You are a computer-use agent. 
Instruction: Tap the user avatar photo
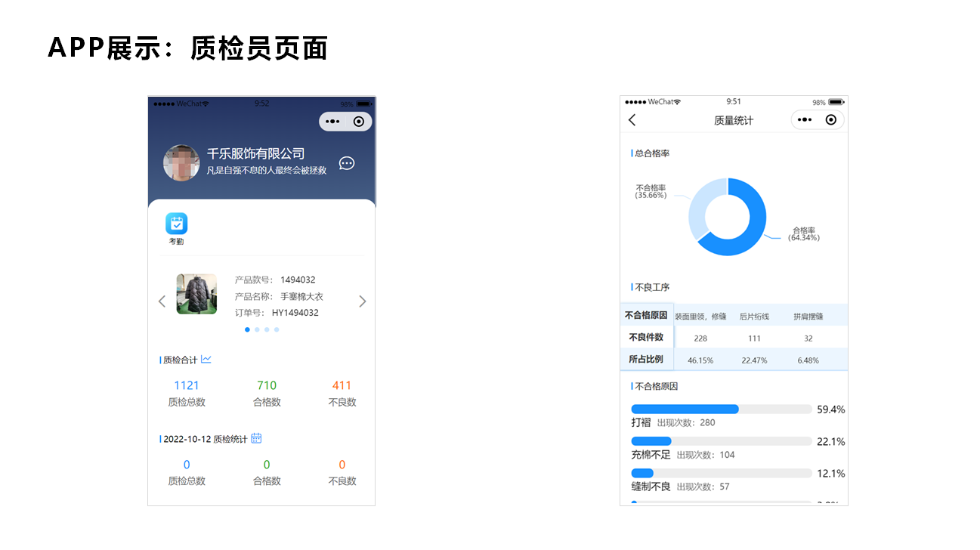click(181, 163)
